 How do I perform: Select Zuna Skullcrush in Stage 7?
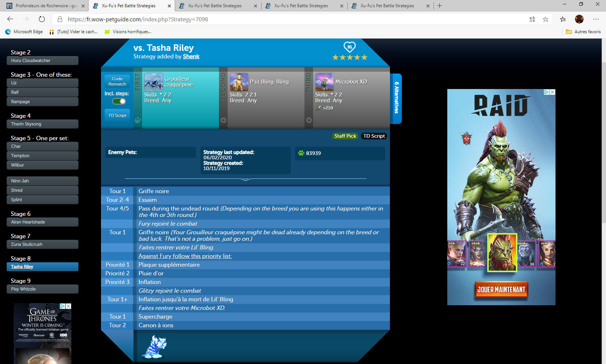point(43,244)
